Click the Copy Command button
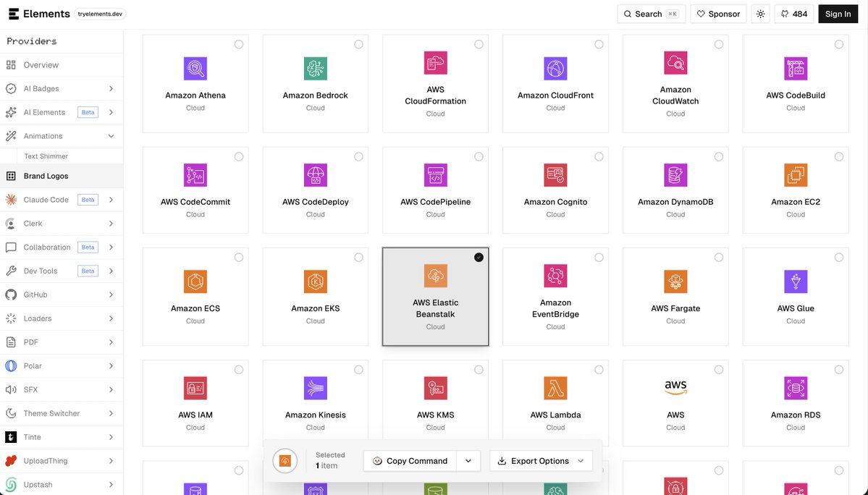 (410, 461)
